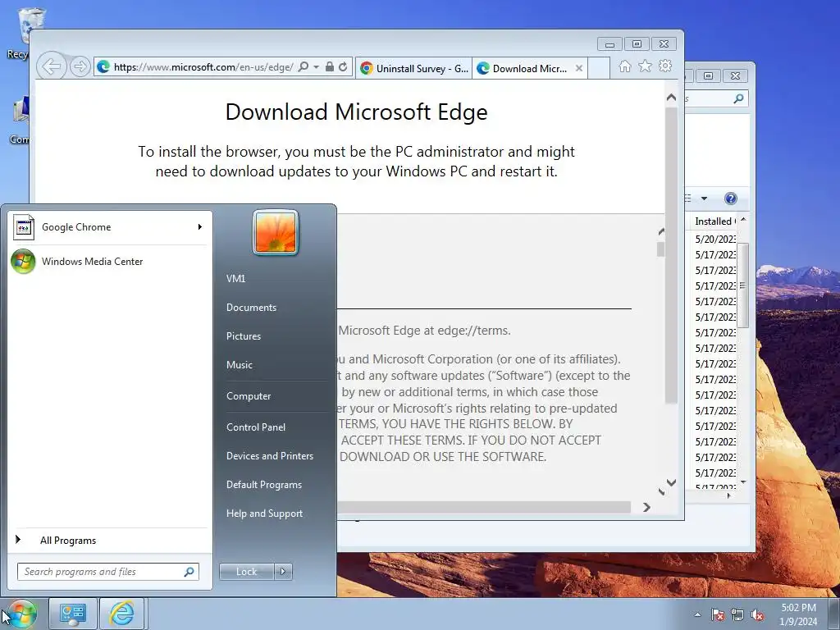The height and width of the screenshot is (630, 840).
Task: Refresh the page with the reload icon
Action: click(344, 67)
